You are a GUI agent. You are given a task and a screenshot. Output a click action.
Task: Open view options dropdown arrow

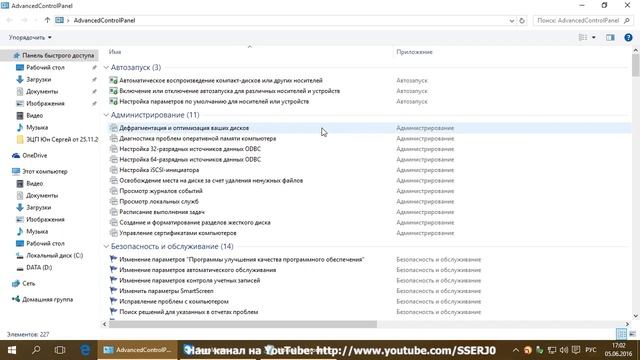pyautogui.click(x=593, y=38)
